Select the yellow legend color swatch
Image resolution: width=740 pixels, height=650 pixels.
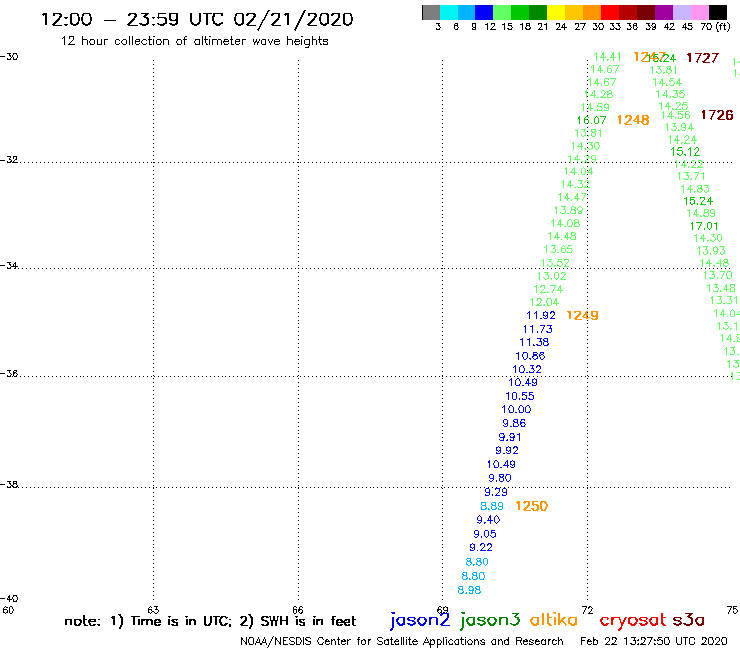[x=556, y=12]
